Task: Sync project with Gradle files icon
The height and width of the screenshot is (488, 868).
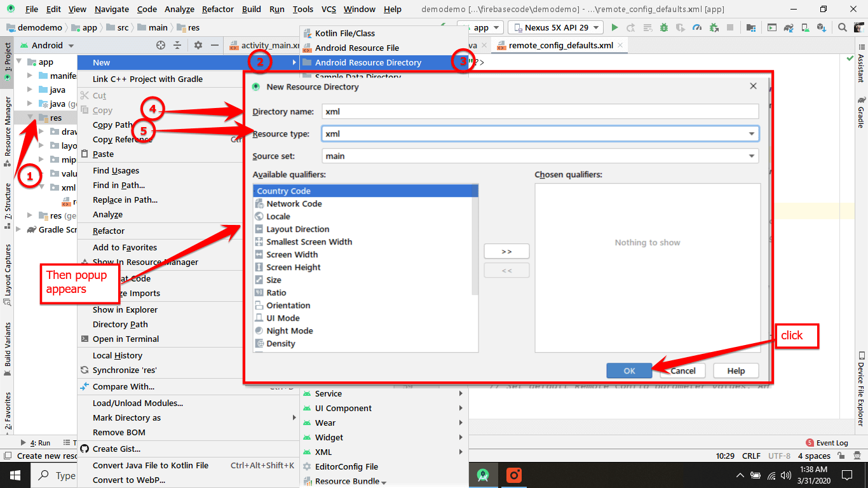Action: click(789, 27)
